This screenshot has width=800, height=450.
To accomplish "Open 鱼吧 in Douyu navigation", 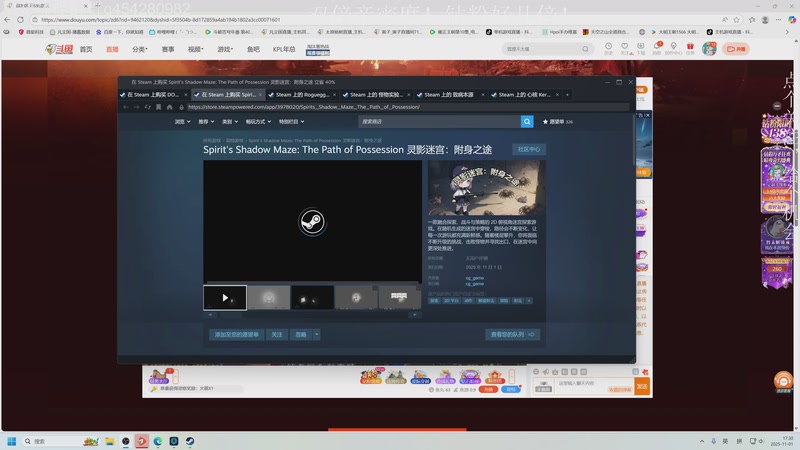I will pyautogui.click(x=253, y=49).
